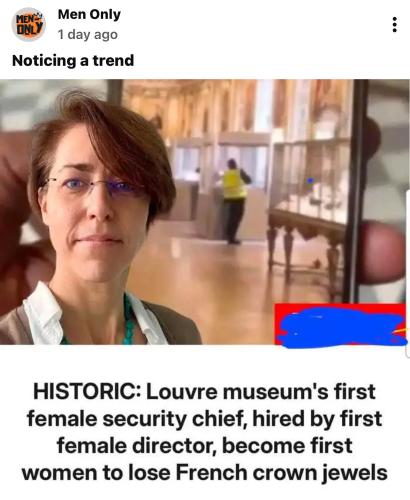Select the "Noticing a trend" caption
Viewport: 410px width, 500px height.
[x=73, y=61]
